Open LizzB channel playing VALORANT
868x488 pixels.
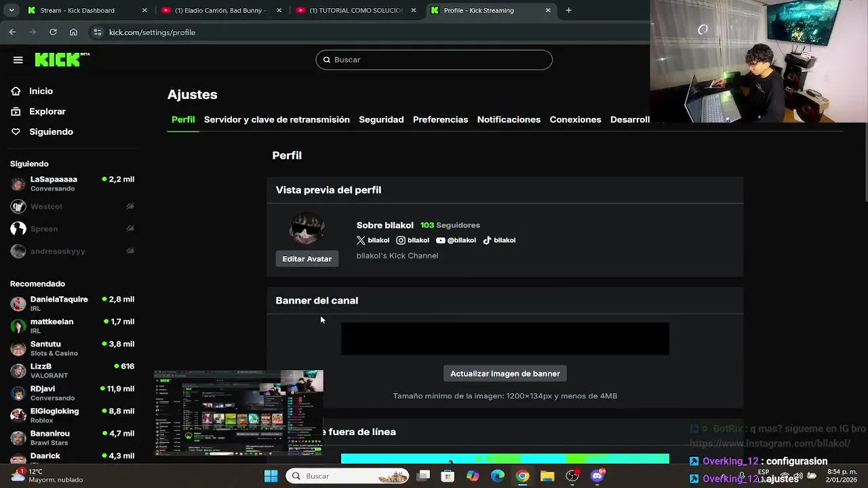coord(73,371)
